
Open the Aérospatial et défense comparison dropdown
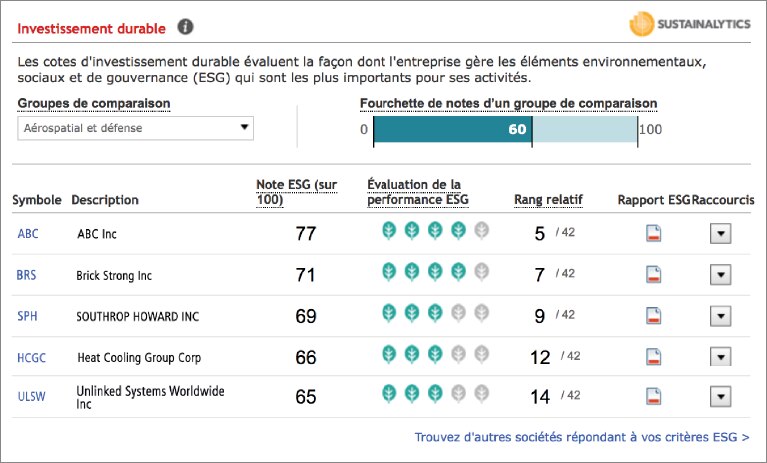tap(135, 128)
